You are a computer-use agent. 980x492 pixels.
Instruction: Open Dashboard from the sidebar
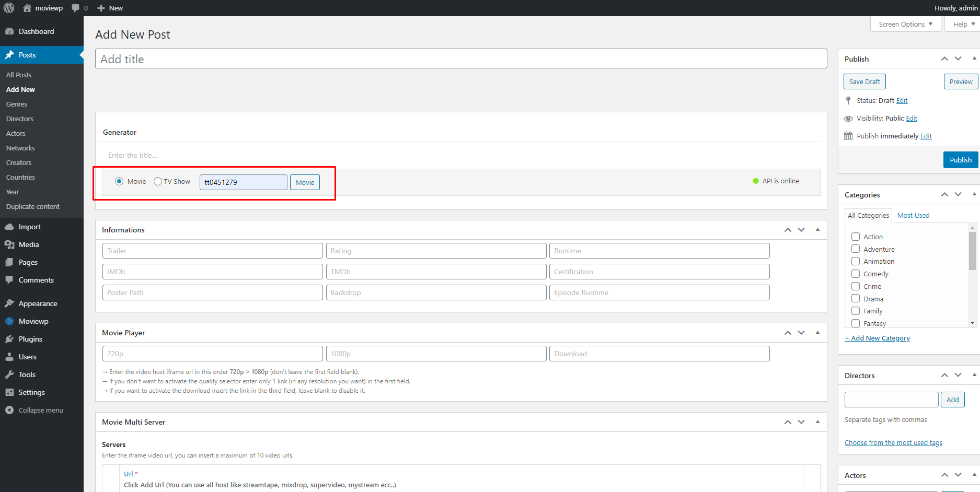click(36, 31)
